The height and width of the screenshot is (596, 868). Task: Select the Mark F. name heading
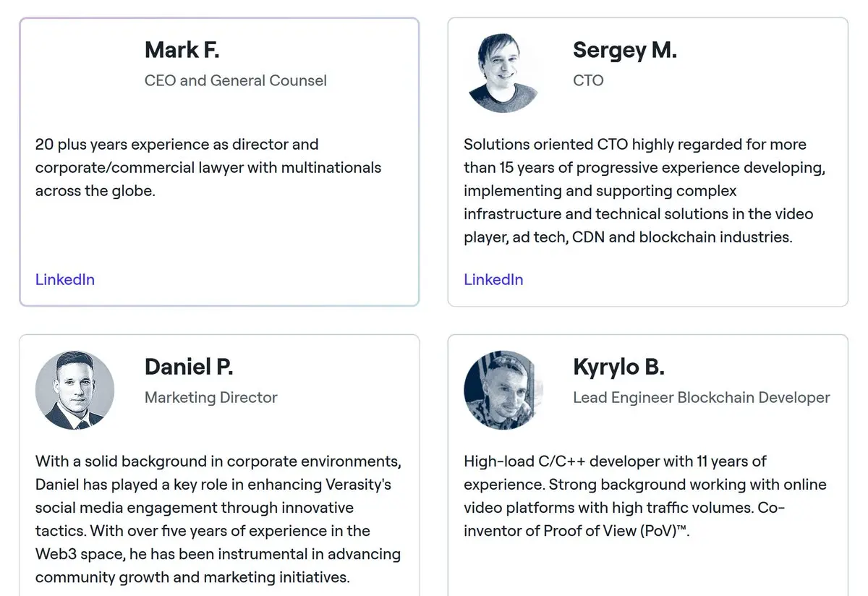[x=182, y=50]
